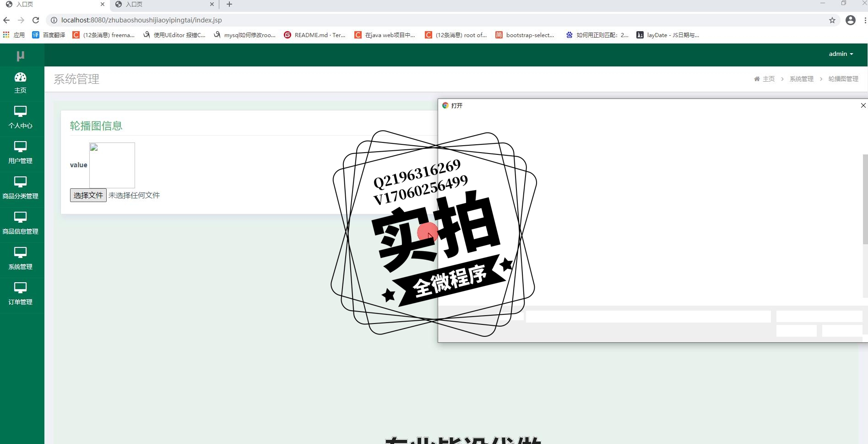Open 个人中心 in the sidebar

click(21, 117)
